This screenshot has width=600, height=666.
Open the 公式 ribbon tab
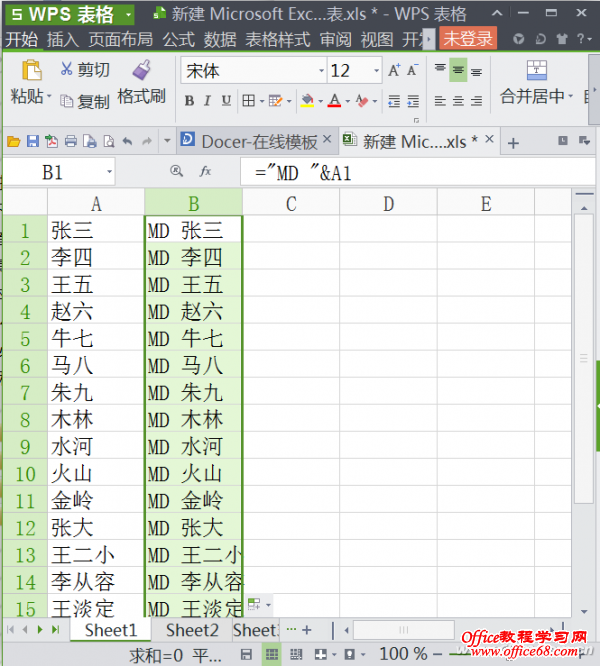[178, 40]
